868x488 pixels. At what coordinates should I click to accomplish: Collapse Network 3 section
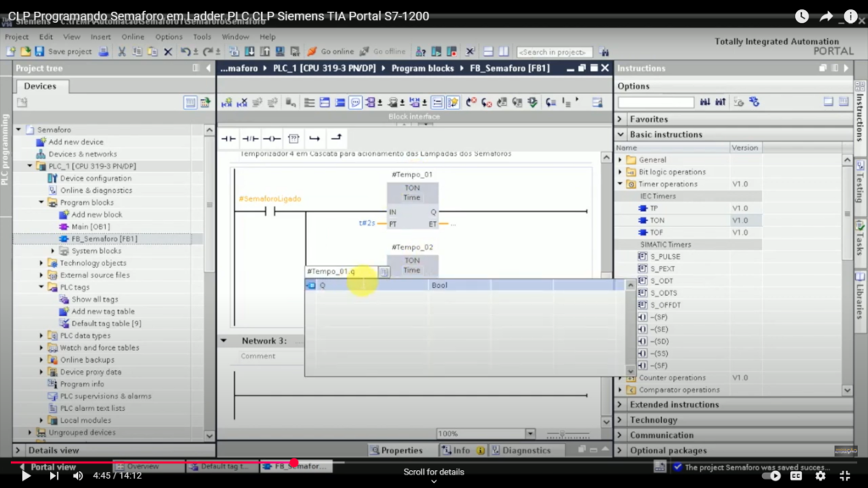coord(224,341)
